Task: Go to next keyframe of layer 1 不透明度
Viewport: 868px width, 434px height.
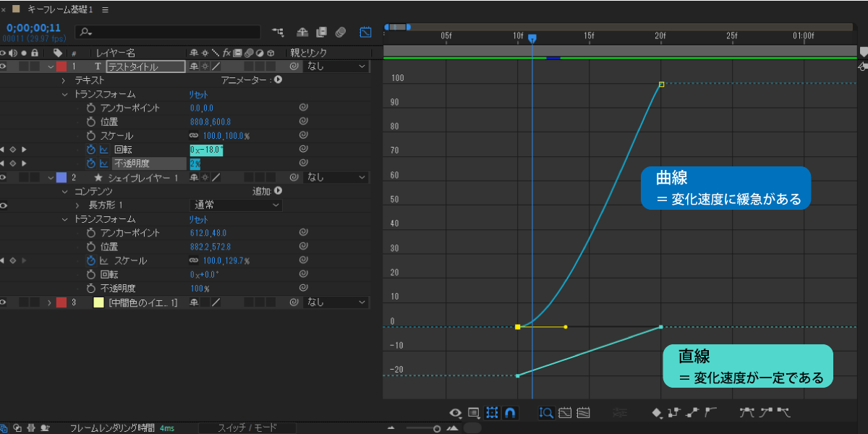Action: 24,163
